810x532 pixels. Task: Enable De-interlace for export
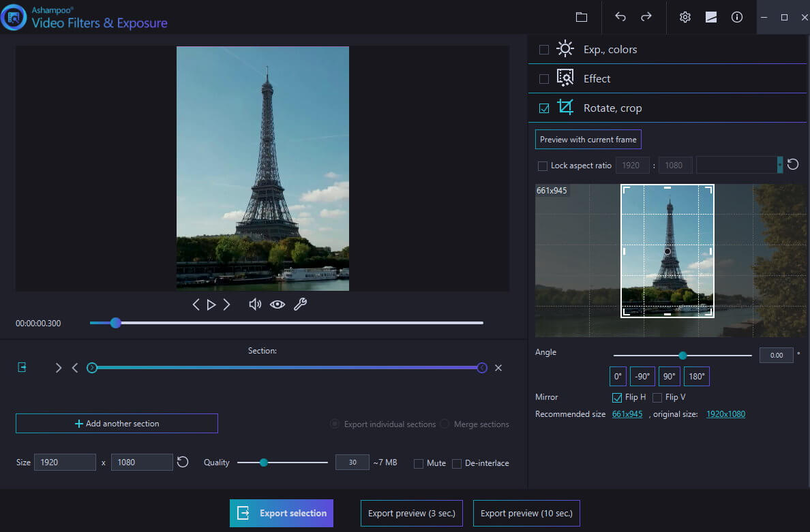point(456,463)
